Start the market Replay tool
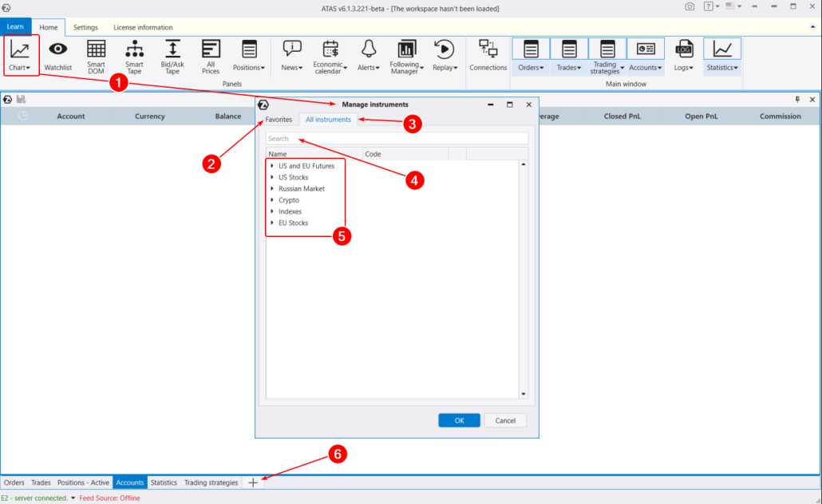 coord(445,54)
